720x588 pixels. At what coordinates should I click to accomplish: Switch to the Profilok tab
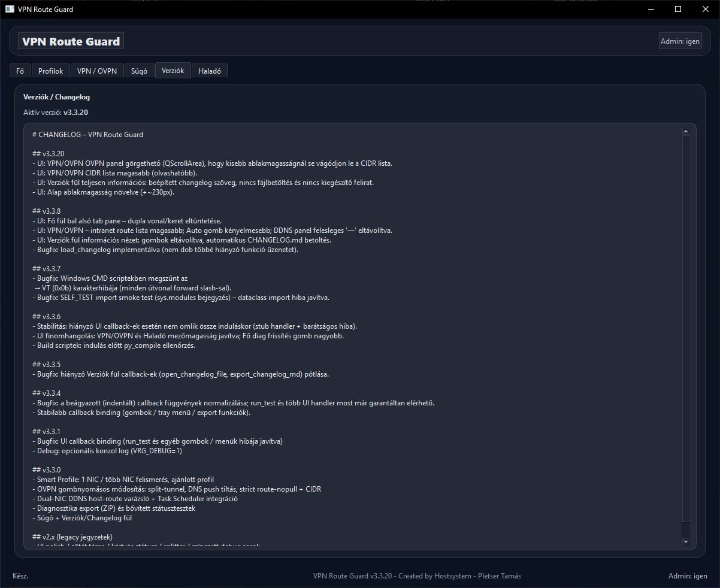51,71
